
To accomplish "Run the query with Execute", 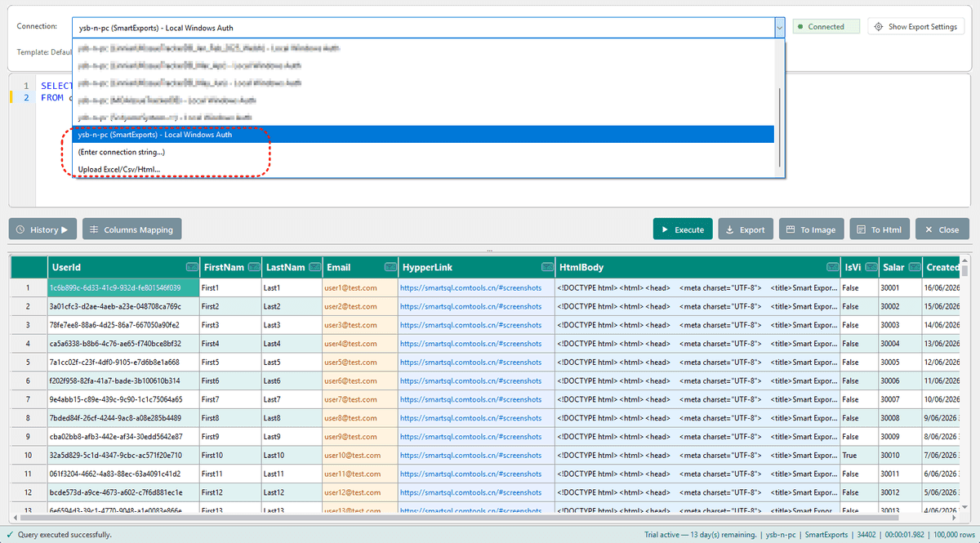I will (683, 229).
